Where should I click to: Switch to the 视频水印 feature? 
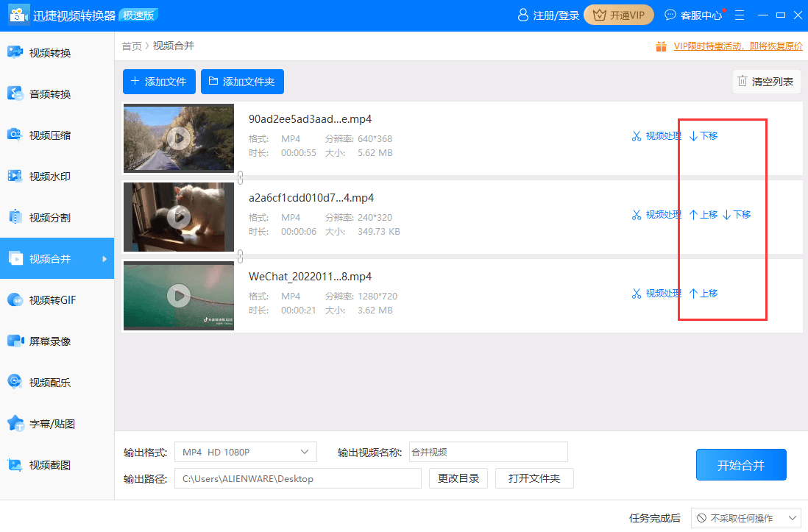[57, 177]
